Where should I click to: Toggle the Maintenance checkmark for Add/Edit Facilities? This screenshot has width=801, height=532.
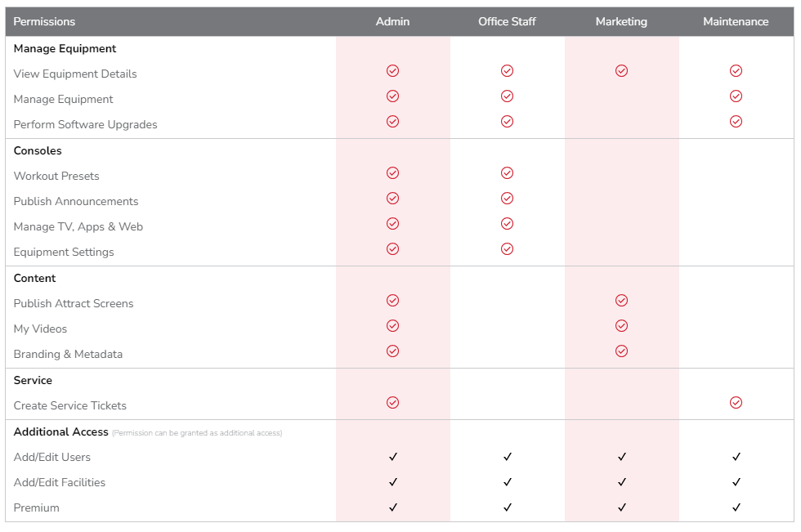click(736, 482)
